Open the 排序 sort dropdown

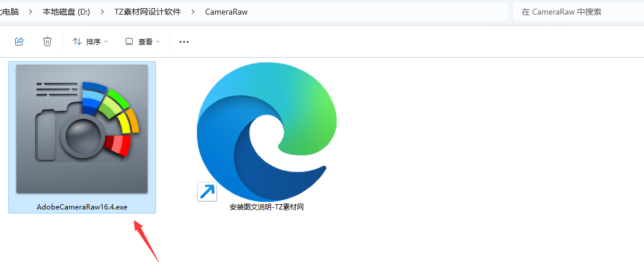(x=90, y=41)
